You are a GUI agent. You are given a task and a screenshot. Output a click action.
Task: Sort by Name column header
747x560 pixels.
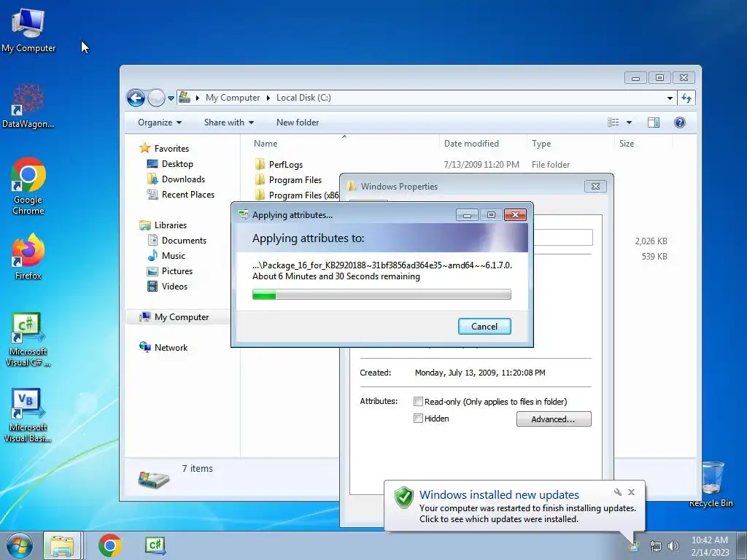click(266, 144)
